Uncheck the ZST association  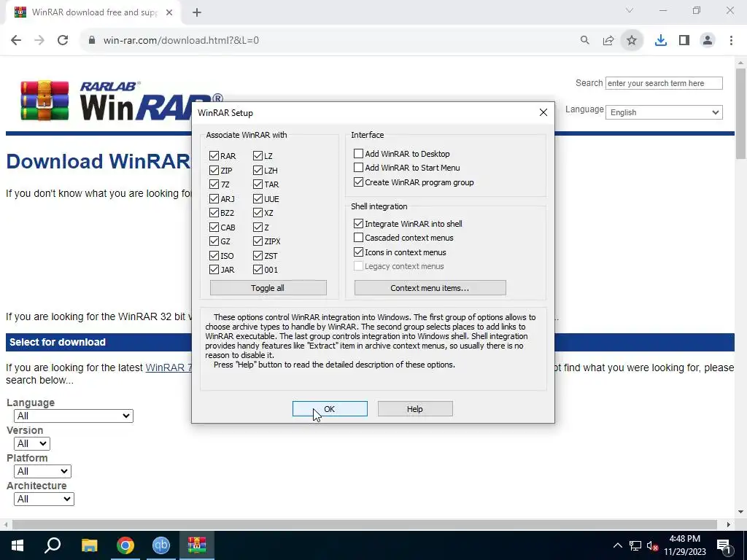click(258, 256)
